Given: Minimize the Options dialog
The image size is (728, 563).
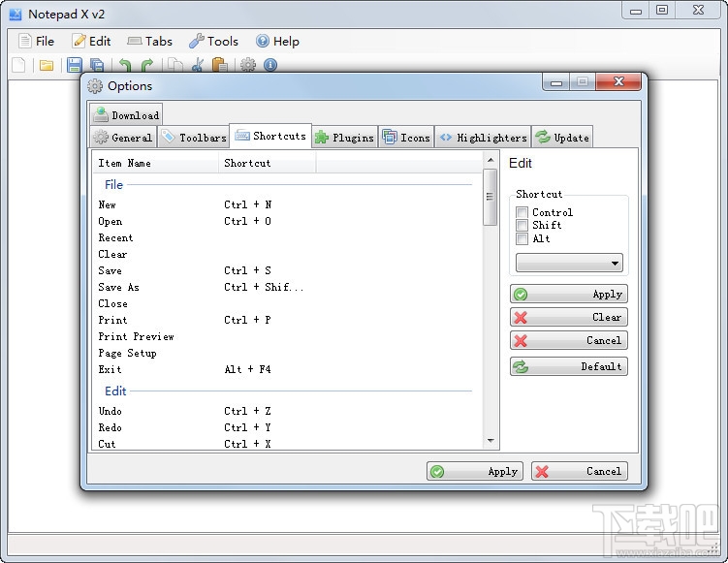Looking at the screenshot, I should pyautogui.click(x=556, y=82).
